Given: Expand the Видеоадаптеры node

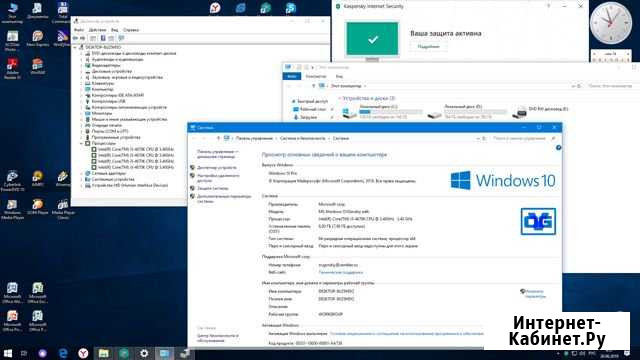Looking at the screenshot, I should click(82, 65).
